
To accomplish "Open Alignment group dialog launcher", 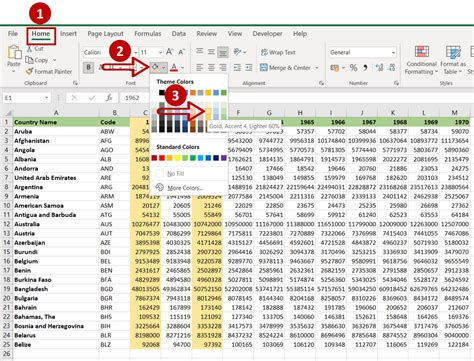I will tap(321, 83).
